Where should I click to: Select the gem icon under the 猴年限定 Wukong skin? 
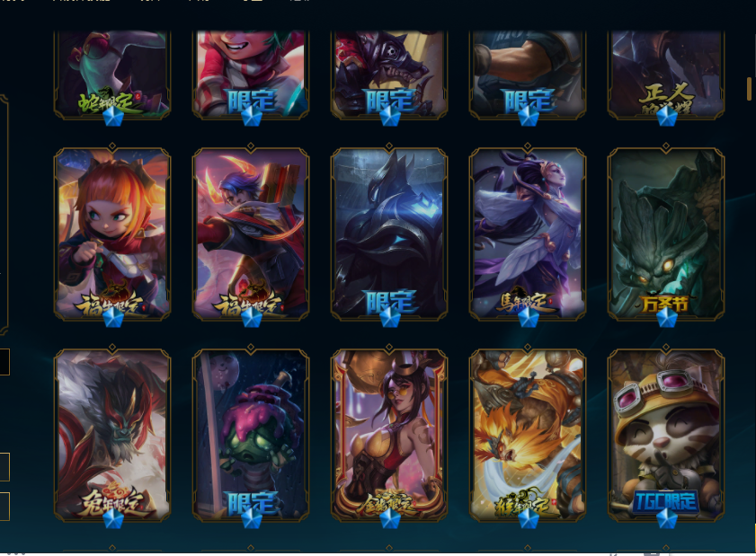pyautogui.click(x=529, y=518)
